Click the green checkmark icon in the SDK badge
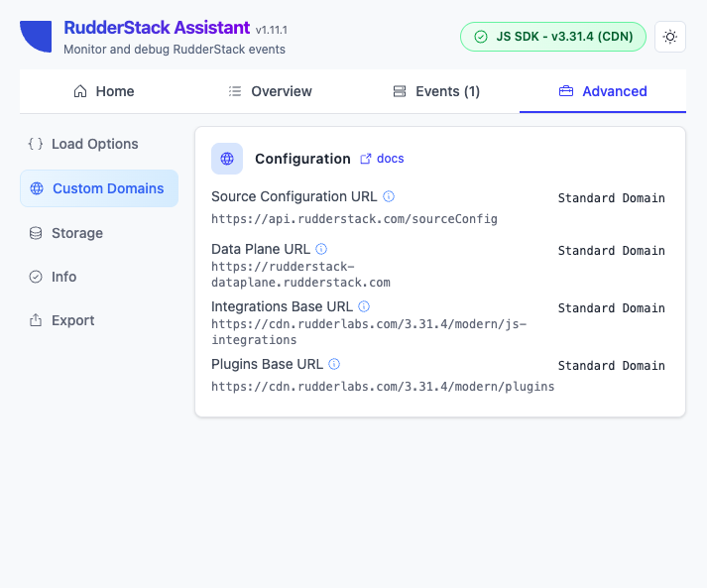The width and height of the screenshot is (707, 588). click(481, 37)
